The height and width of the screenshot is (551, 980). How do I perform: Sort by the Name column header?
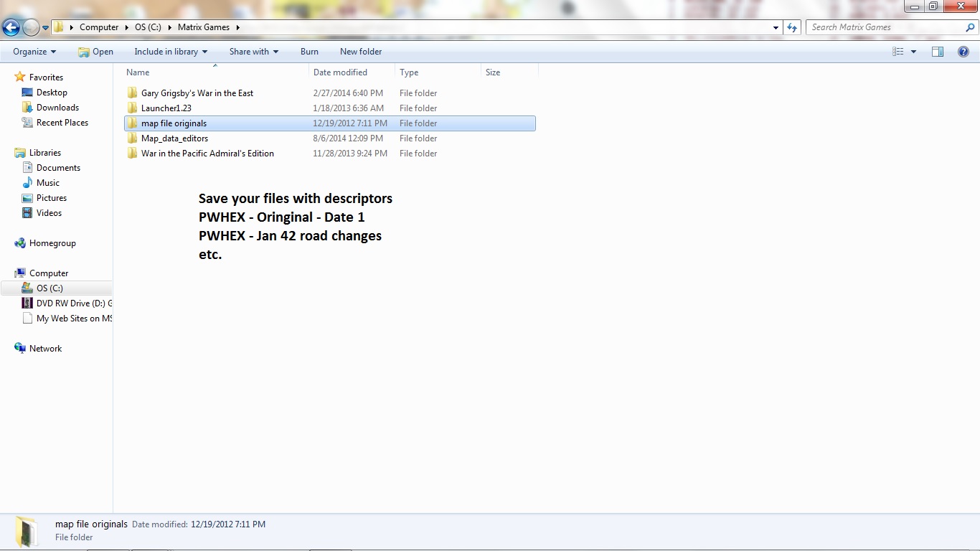pos(215,72)
